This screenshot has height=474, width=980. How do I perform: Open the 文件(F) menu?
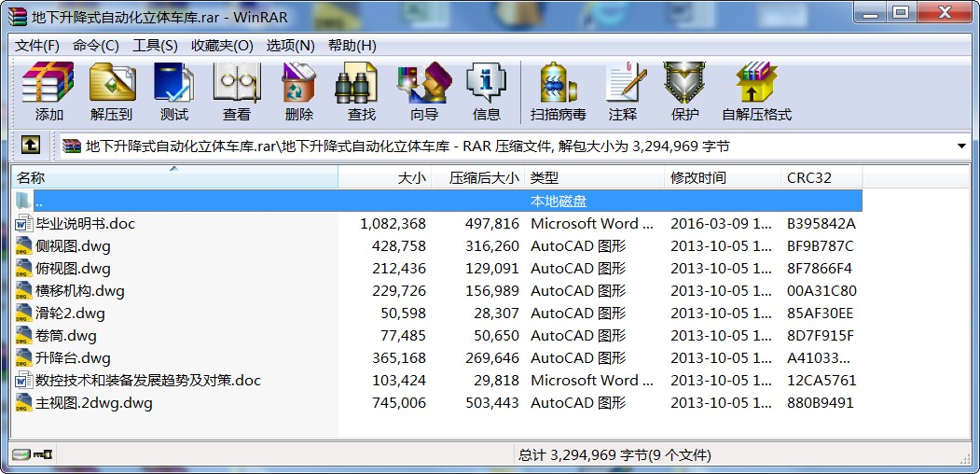tap(37, 46)
